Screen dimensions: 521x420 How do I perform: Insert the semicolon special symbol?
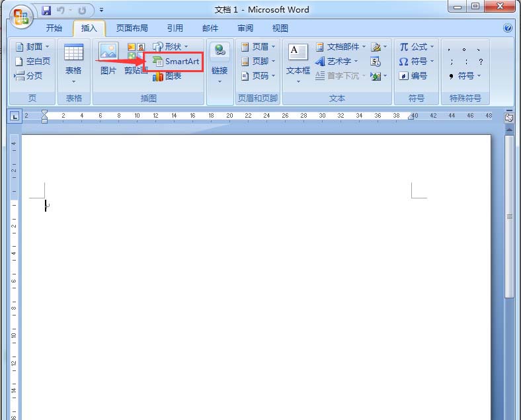point(452,62)
